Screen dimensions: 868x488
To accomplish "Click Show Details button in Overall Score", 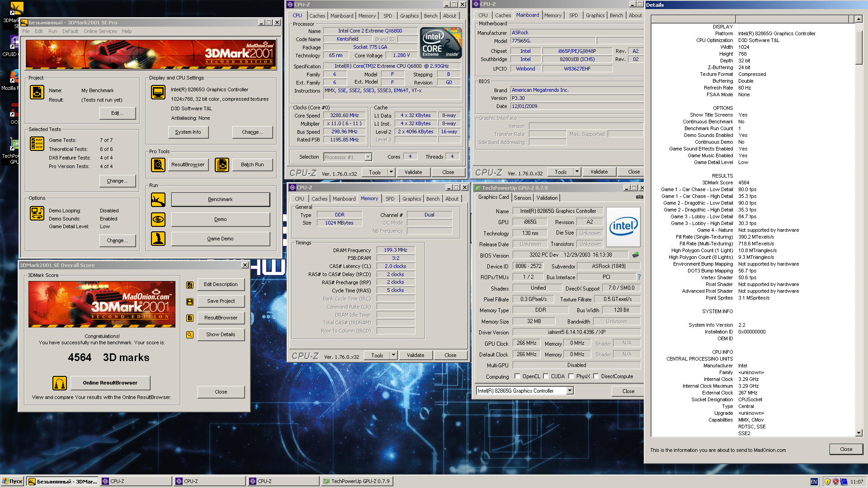I will pos(221,335).
